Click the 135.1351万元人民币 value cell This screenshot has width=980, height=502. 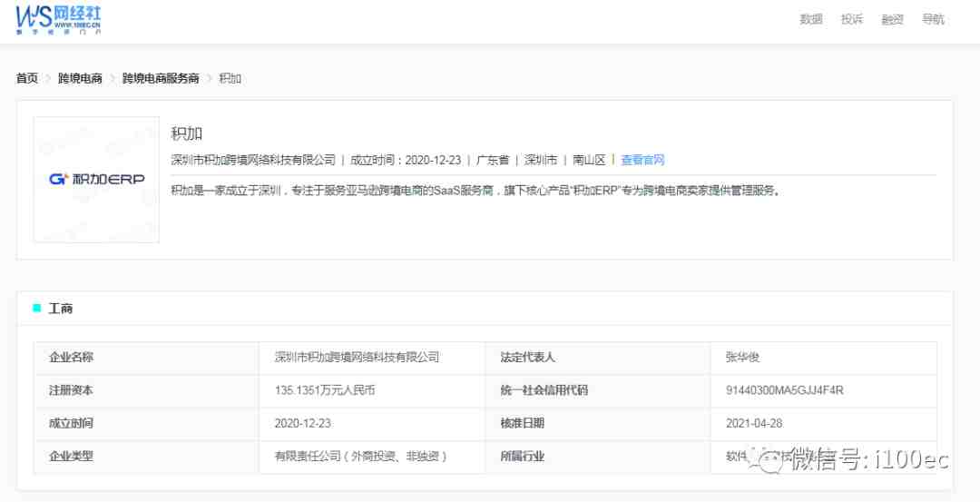372,390
